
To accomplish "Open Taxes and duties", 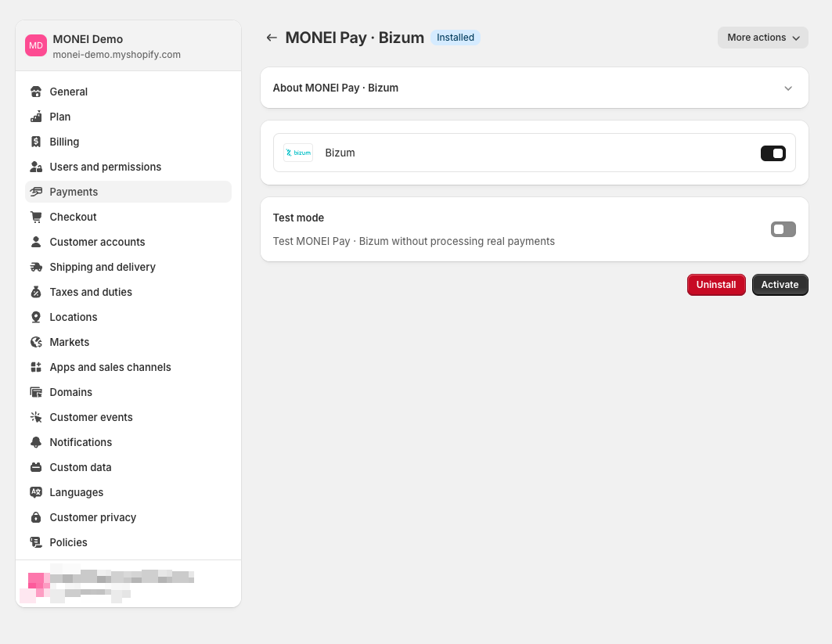I will (128, 292).
